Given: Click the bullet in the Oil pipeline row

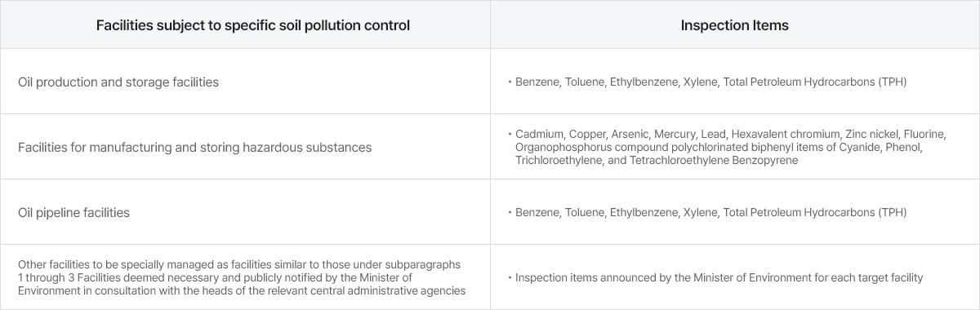Looking at the screenshot, I should (x=509, y=213).
